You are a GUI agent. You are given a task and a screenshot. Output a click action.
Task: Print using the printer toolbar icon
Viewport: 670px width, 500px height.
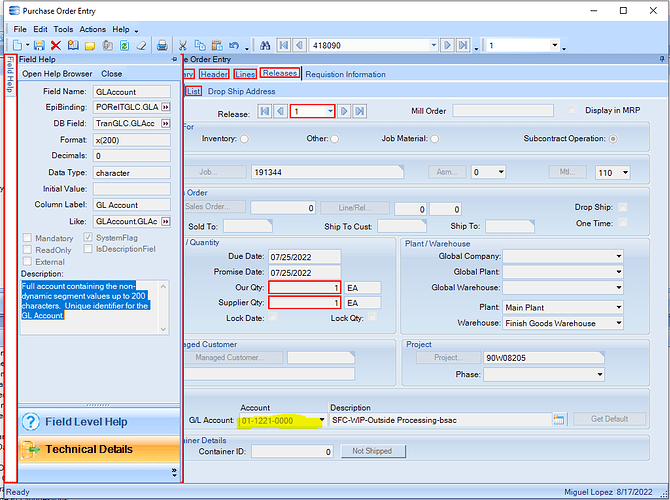click(x=162, y=45)
